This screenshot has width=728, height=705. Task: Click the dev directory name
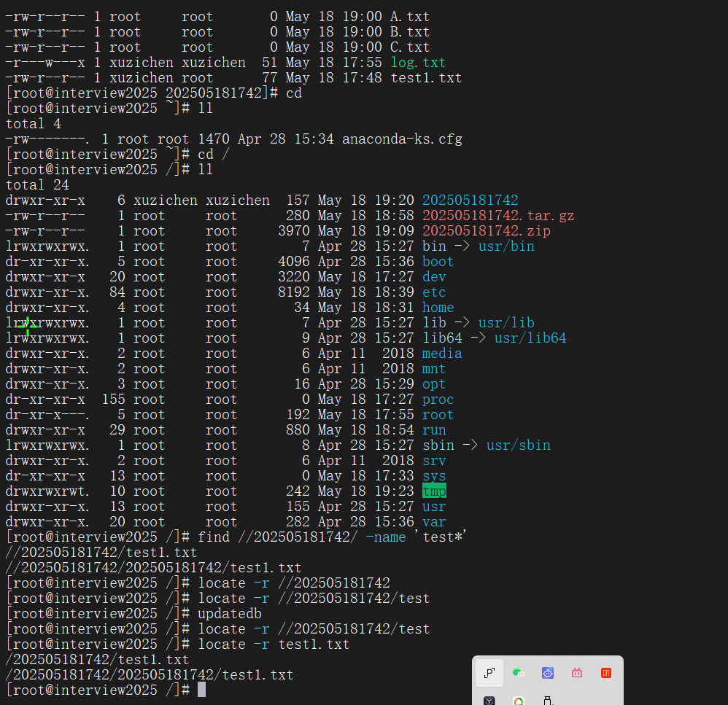click(434, 277)
